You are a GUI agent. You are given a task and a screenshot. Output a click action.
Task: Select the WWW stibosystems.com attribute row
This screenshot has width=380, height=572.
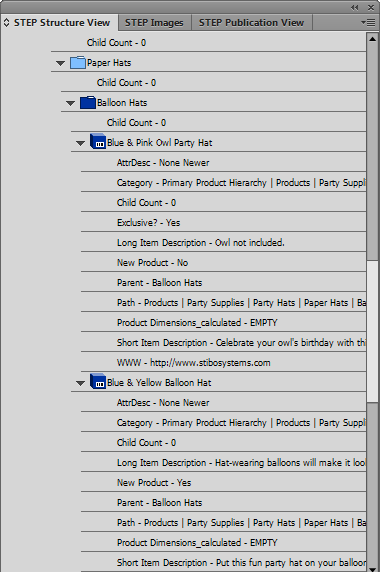[223, 363]
